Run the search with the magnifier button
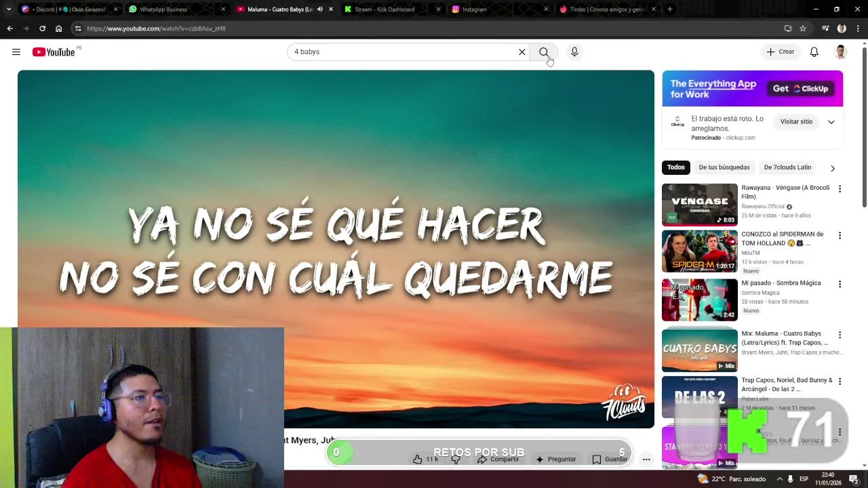The height and width of the screenshot is (488, 868). coord(544,52)
